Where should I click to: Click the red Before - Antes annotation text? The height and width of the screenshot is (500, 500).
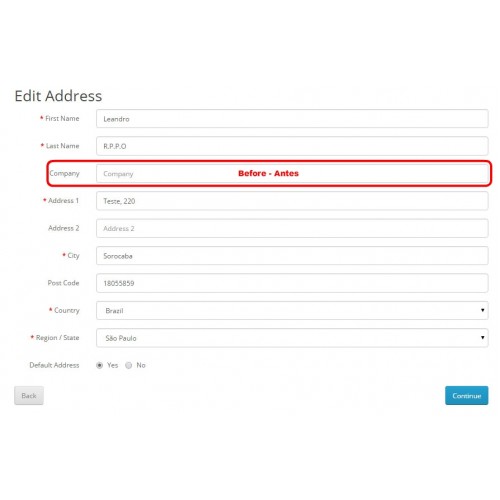click(x=268, y=173)
